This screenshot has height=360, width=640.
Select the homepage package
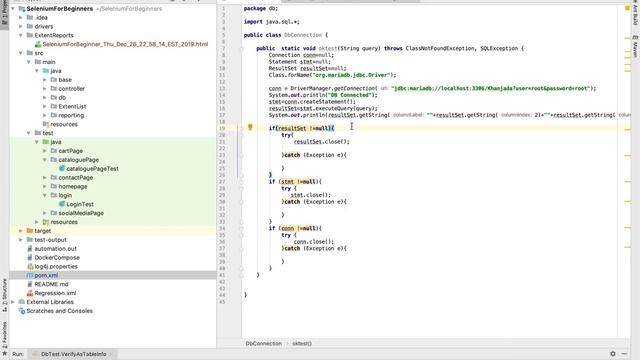[73, 187]
